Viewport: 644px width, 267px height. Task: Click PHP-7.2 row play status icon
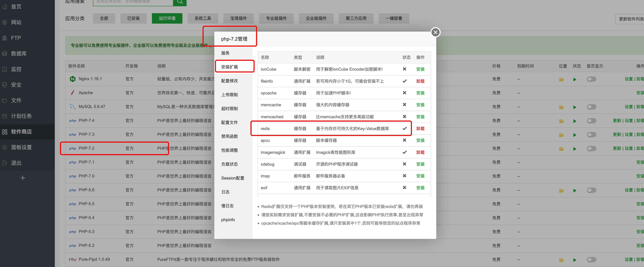(575, 149)
